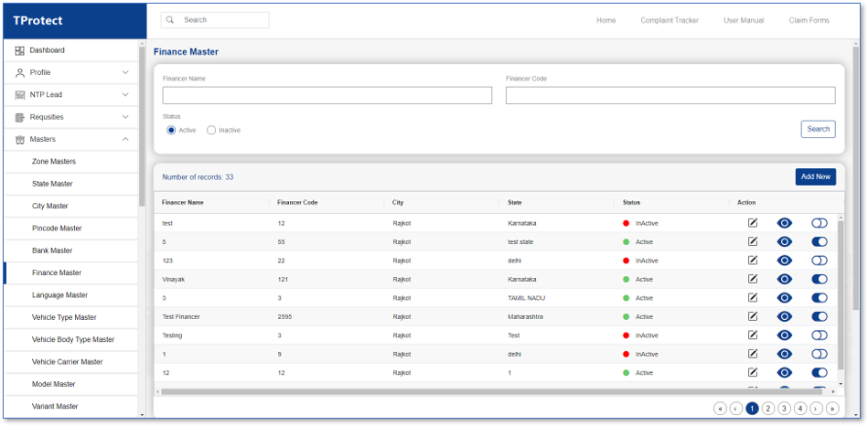Select the Inactive status radio button
The image size is (868, 426).
tap(211, 131)
